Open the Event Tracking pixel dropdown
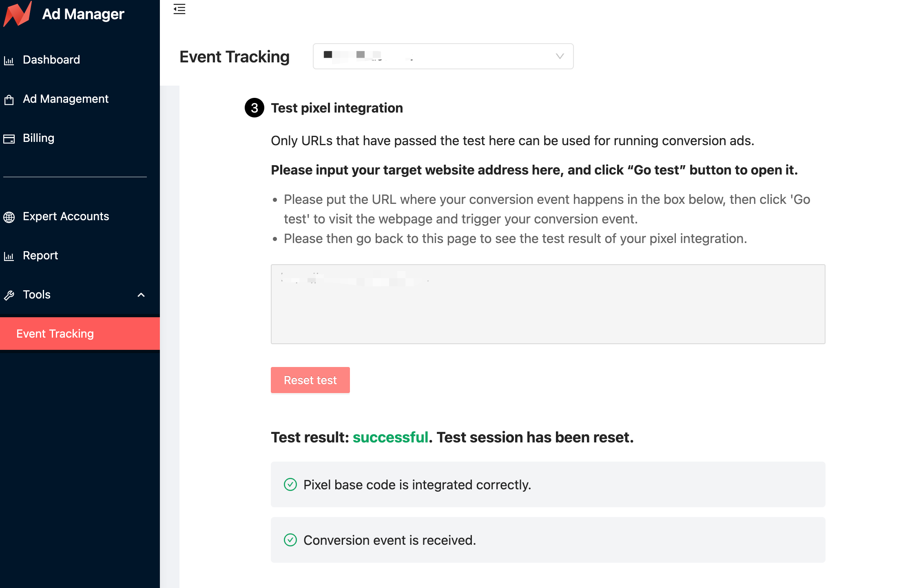 coord(443,56)
